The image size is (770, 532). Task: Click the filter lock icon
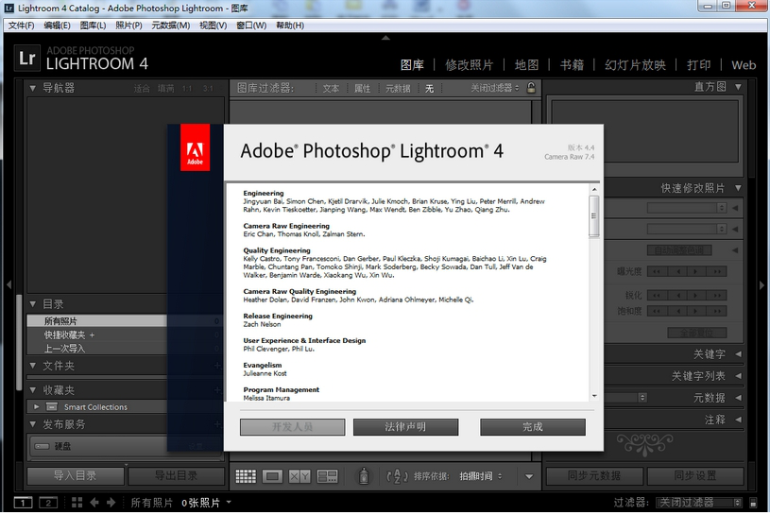tap(531, 88)
